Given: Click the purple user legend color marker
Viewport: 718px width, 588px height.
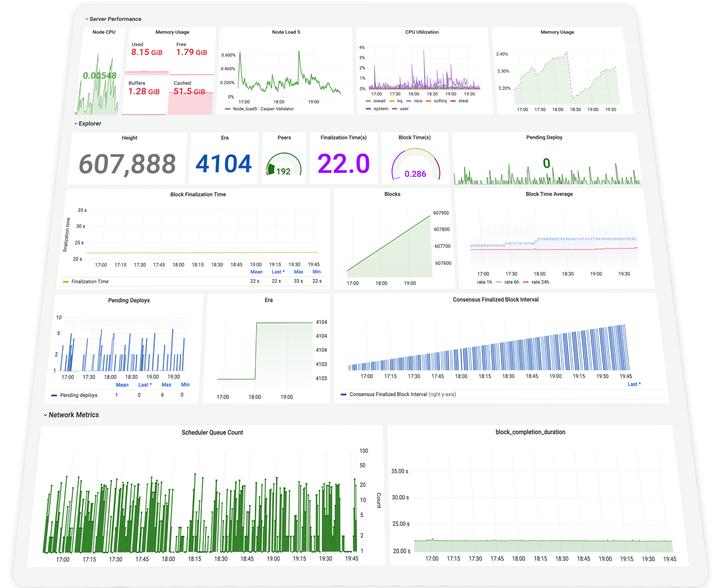Looking at the screenshot, I should 395,109.
